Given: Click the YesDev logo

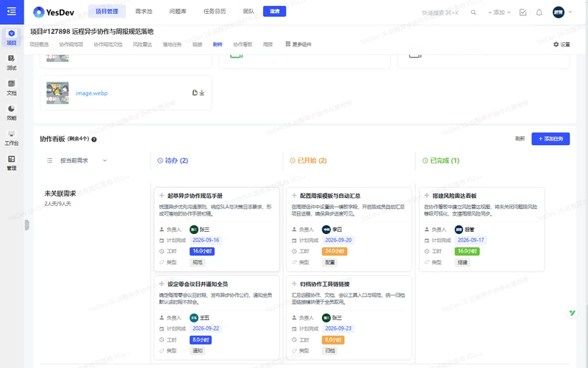Looking at the screenshot, I should (54, 13).
